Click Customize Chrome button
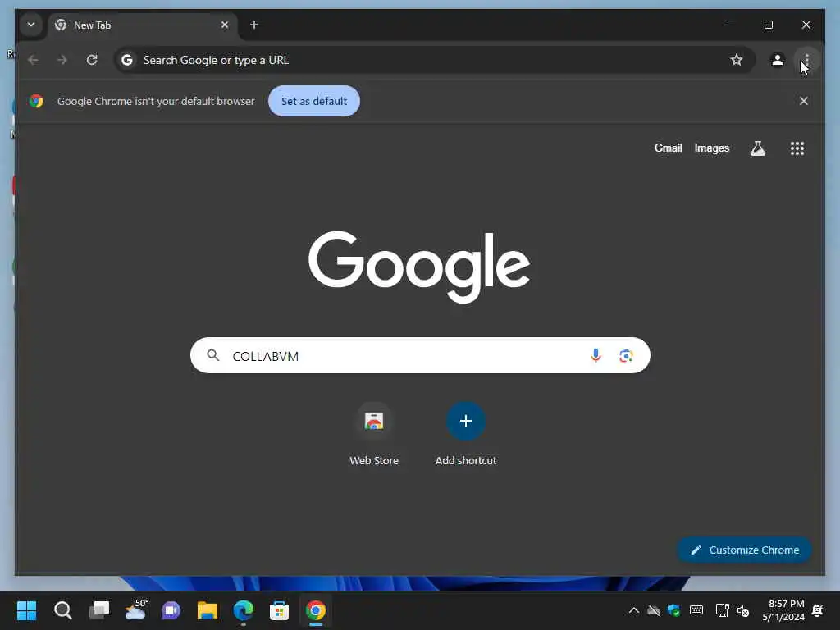This screenshot has height=630, width=840. 744,550
